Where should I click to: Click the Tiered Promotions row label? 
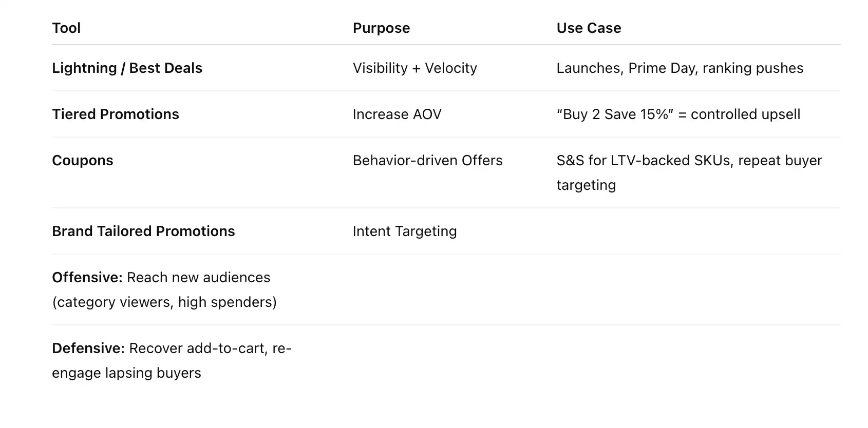click(116, 114)
